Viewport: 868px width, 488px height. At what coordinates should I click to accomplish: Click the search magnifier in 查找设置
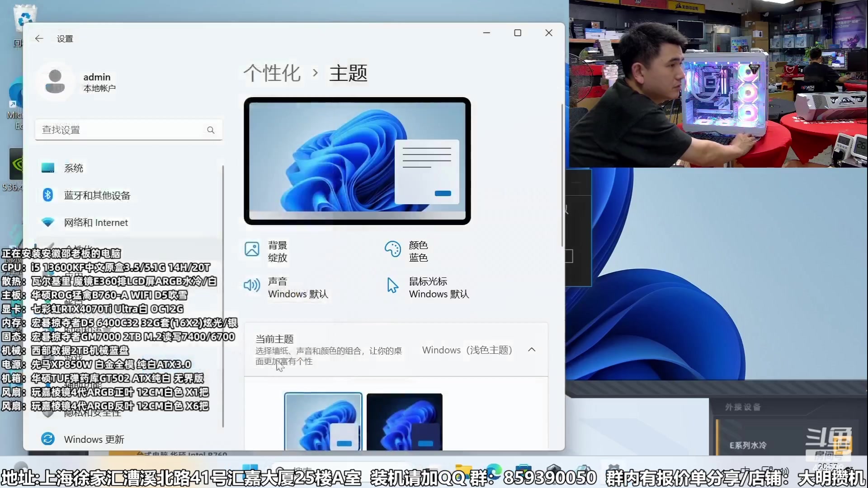click(x=211, y=130)
